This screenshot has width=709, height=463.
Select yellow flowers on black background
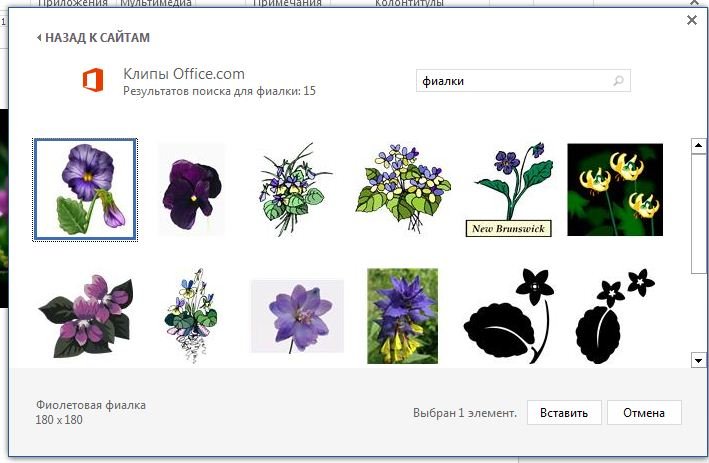pos(615,190)
